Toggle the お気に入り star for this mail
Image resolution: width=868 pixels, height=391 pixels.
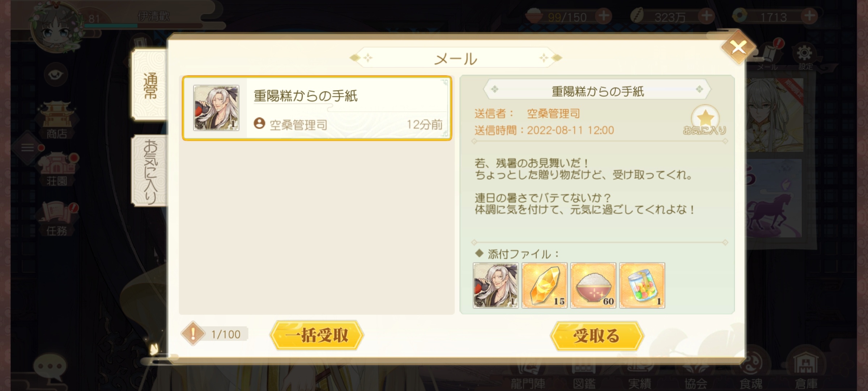coord(705,119)
